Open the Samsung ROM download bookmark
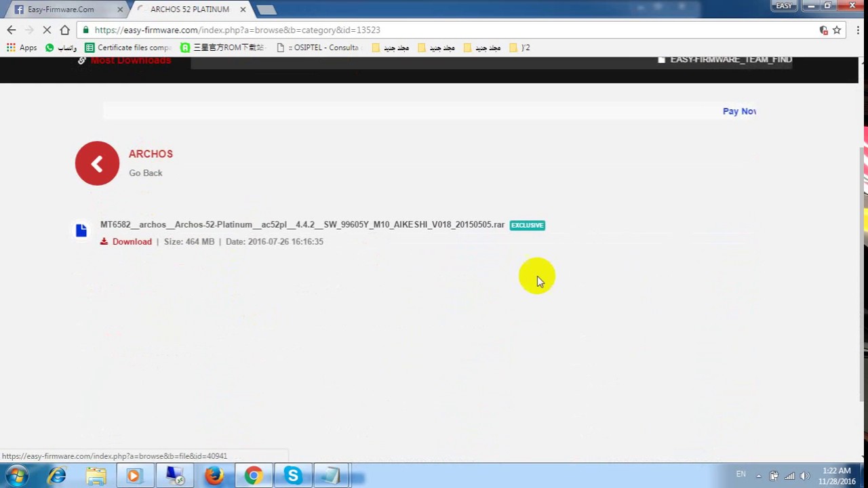 [222, 47]
